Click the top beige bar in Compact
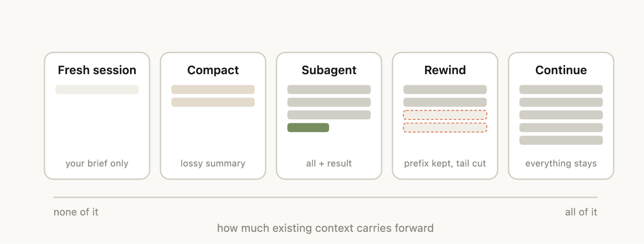The width and height of the screenshot is (644, 244). 213,89
